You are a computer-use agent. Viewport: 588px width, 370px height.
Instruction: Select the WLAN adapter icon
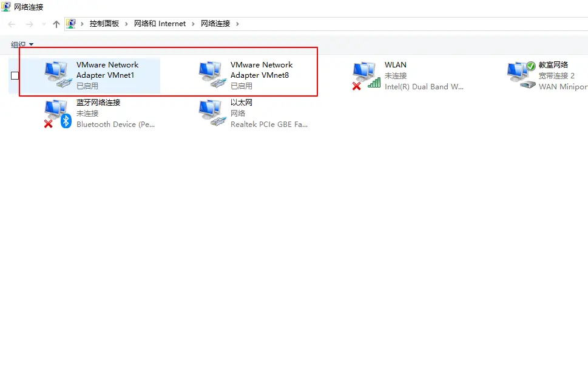click(x=367, y=75)
